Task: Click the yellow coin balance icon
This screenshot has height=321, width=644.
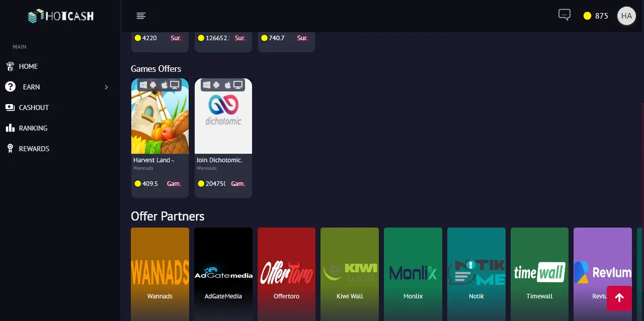Action: pos(587,16)
